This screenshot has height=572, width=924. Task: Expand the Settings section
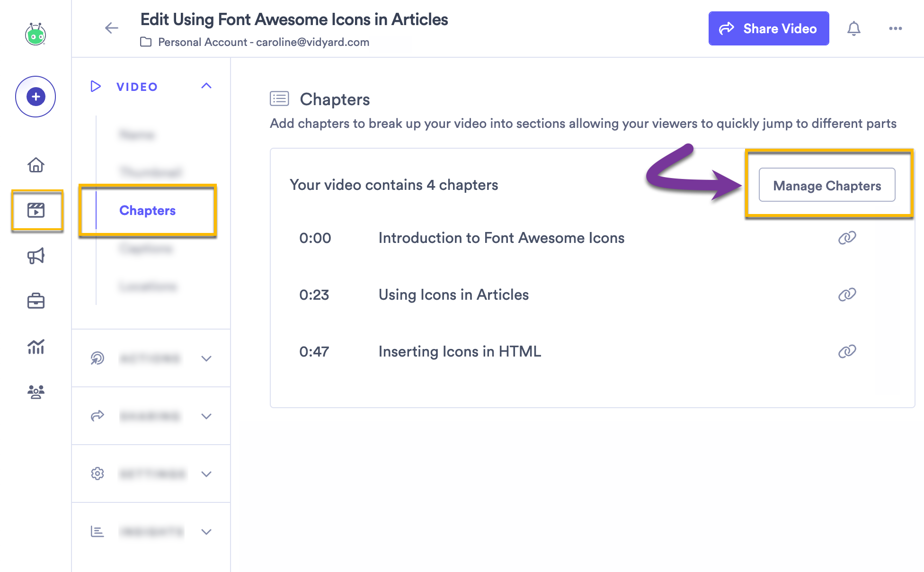click(206, 474)
